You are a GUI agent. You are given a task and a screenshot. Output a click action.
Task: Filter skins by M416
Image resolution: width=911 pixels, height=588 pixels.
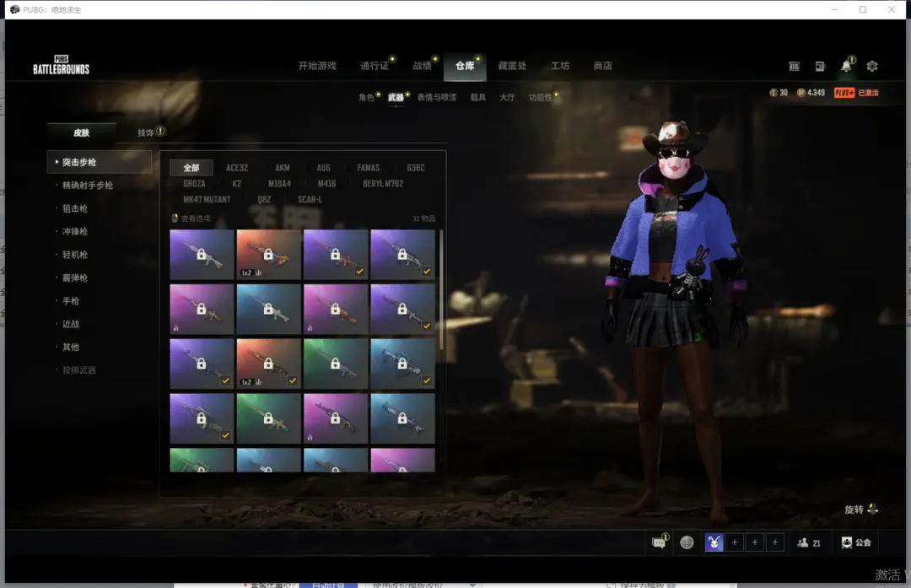click(x=326, y=184)
